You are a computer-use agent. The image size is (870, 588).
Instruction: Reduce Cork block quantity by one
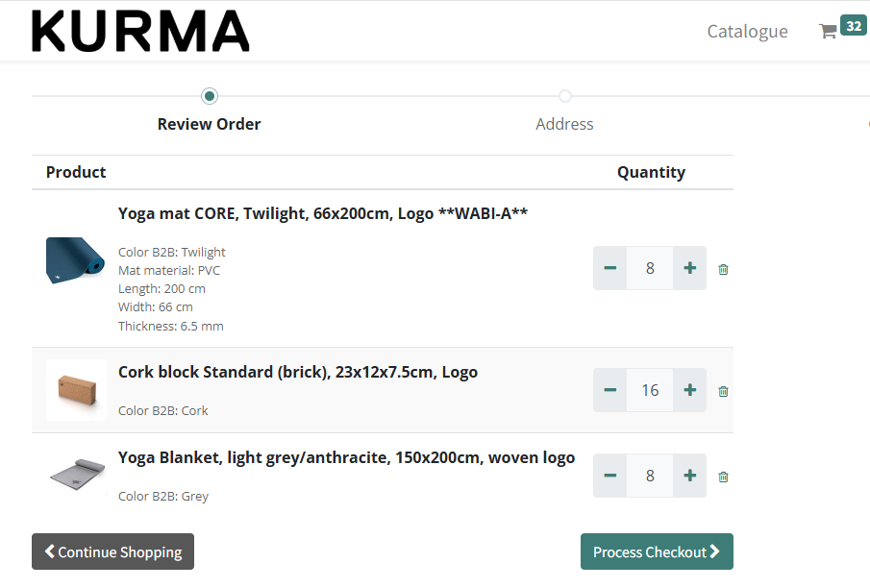click(610, 390)
